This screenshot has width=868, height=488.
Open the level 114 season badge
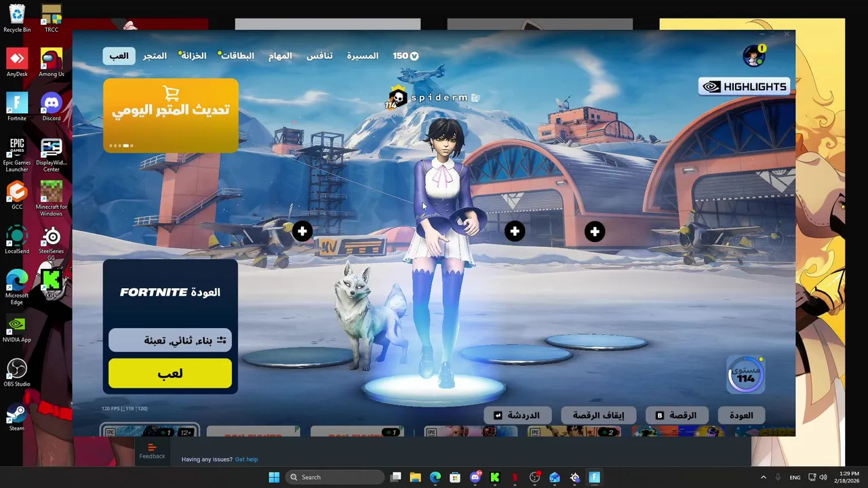click(x=746, y=374)
